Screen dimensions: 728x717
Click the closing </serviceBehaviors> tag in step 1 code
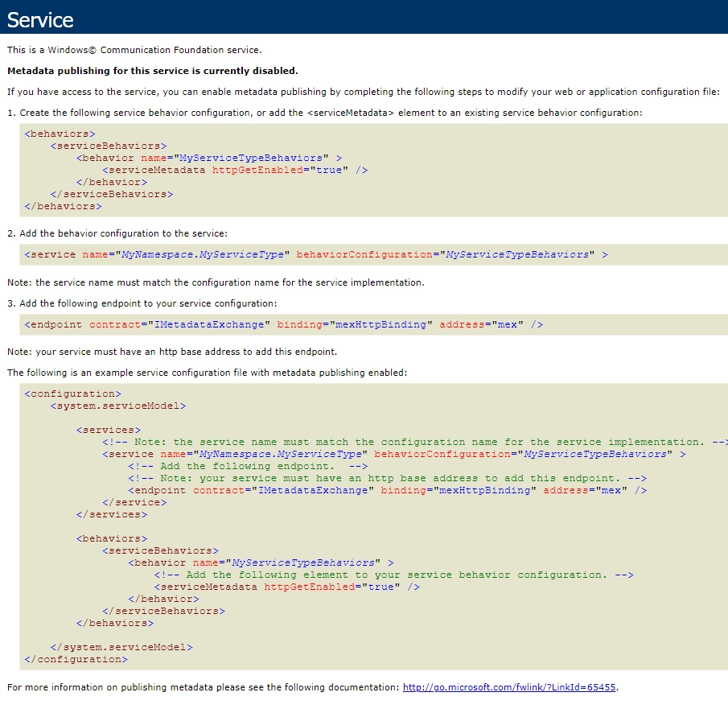click(112, 194)
